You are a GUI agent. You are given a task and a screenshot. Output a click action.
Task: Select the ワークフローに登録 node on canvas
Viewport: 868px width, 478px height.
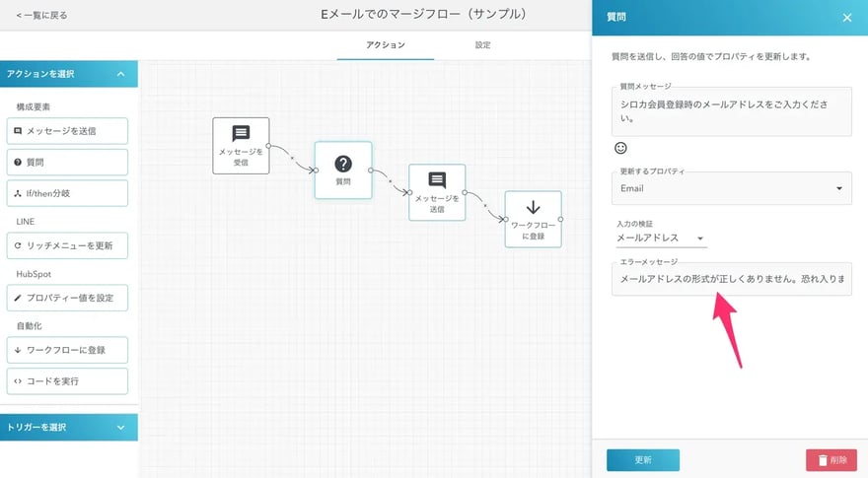533,219
